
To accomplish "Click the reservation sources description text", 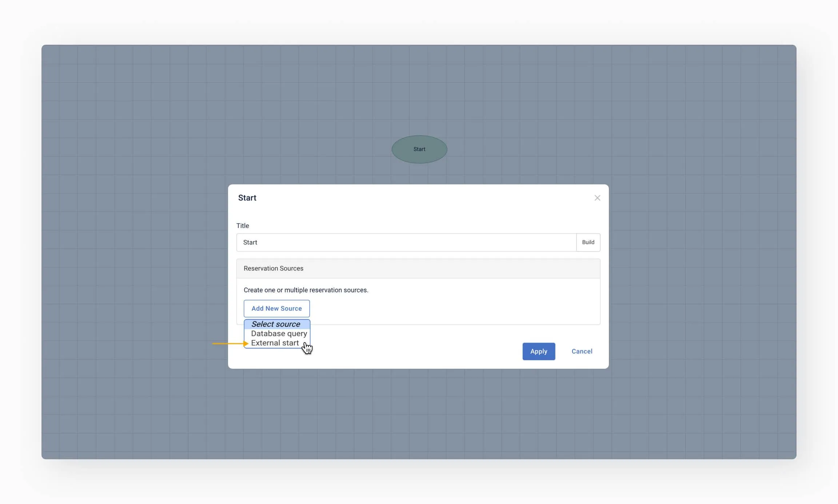I will coord(306,290).
